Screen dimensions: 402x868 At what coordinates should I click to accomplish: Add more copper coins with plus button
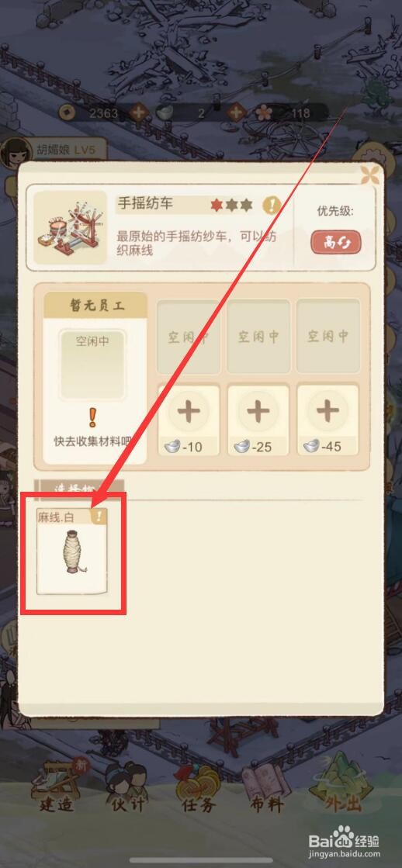tap(138, 113)
